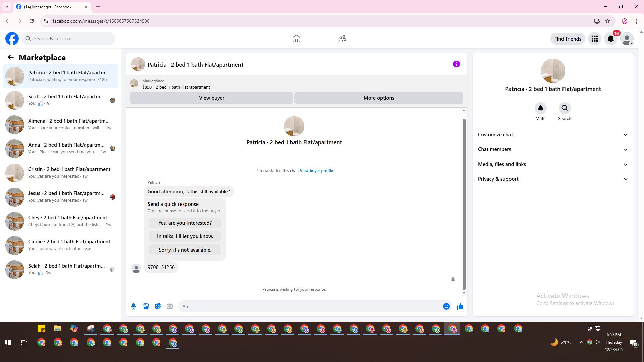Go back from Marketplace chats
This screenshot has width=644, height=362.
[x=11, y=58]
